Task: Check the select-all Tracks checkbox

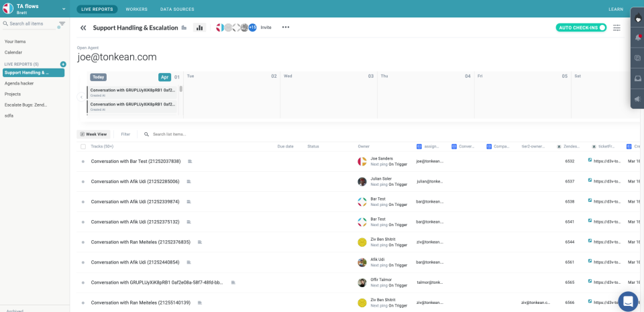Action: point(83,146)
